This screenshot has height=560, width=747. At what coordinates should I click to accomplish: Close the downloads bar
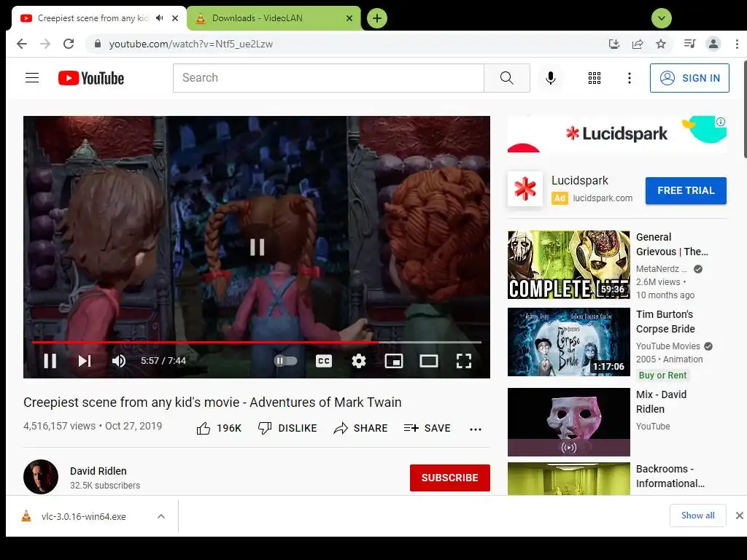(x=739, y=516)
